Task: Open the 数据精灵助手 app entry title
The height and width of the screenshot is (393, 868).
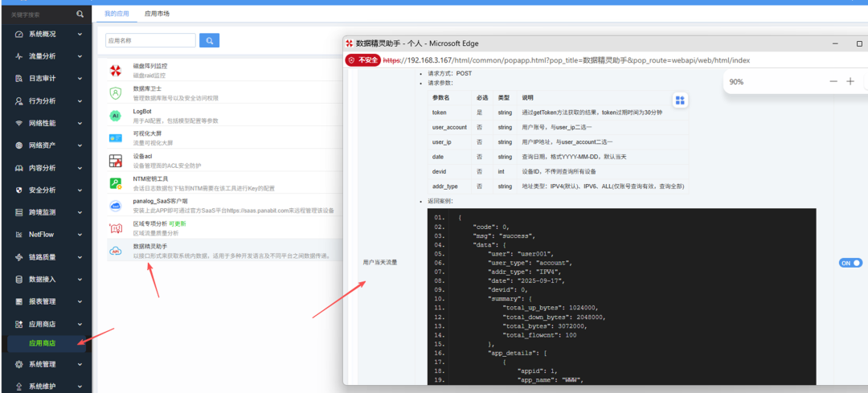Action: tap(150, 246)
